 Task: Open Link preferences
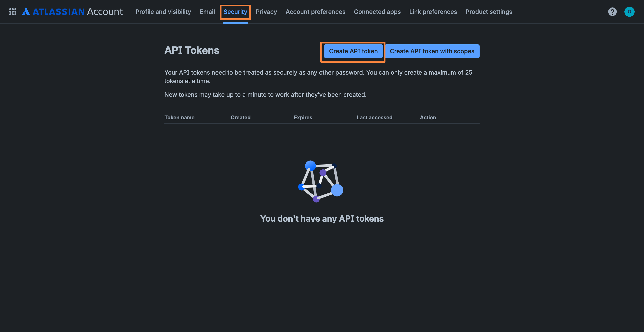tap(433, 12)
